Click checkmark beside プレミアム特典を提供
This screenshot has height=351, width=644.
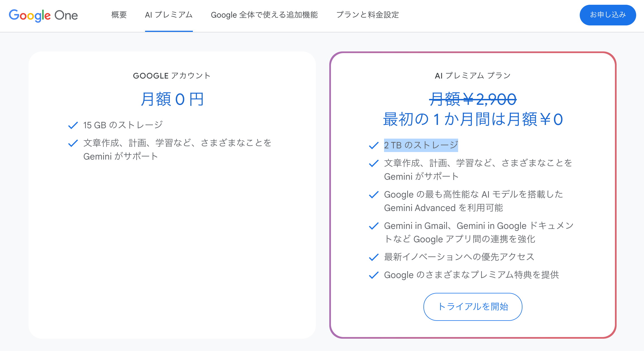pyautogui.click(x=374, y=275)
